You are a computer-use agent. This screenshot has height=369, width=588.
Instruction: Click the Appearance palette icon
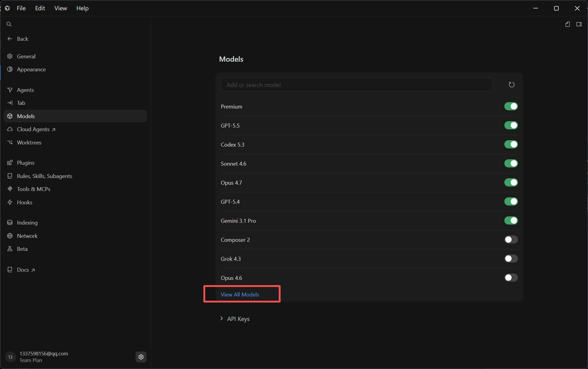pos(10,69)
